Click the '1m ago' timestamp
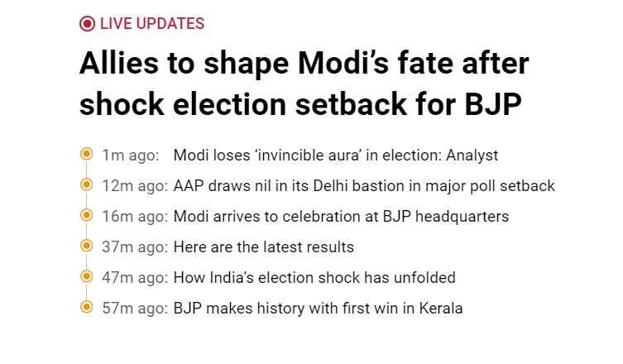Screen dimensions: 623x364 [131, 156]
